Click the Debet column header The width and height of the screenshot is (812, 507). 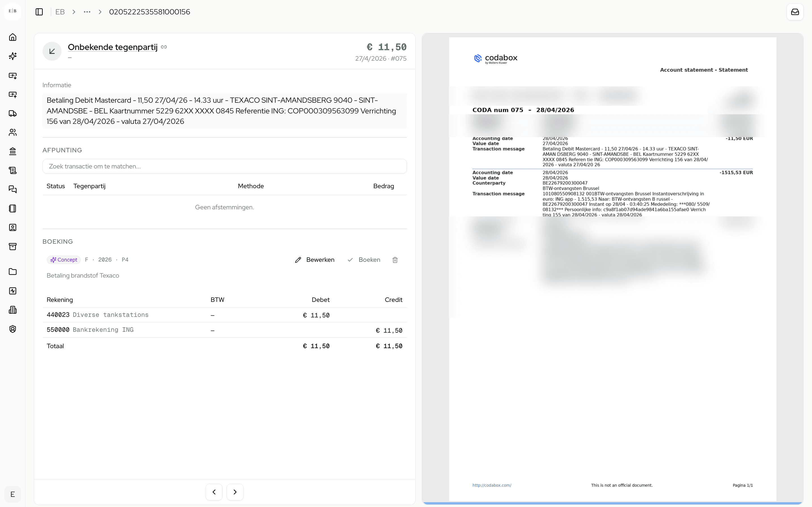click(321, 300)
